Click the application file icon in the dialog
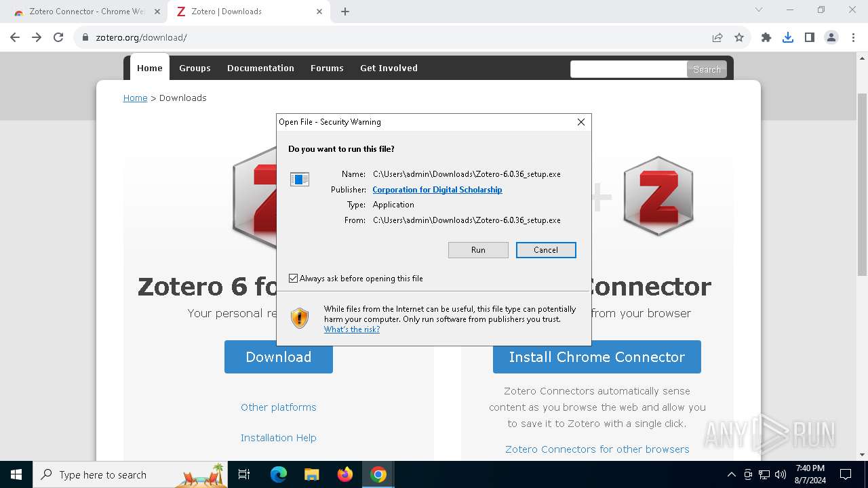This screenshot has width=868, height=488. tap(300, 179)
